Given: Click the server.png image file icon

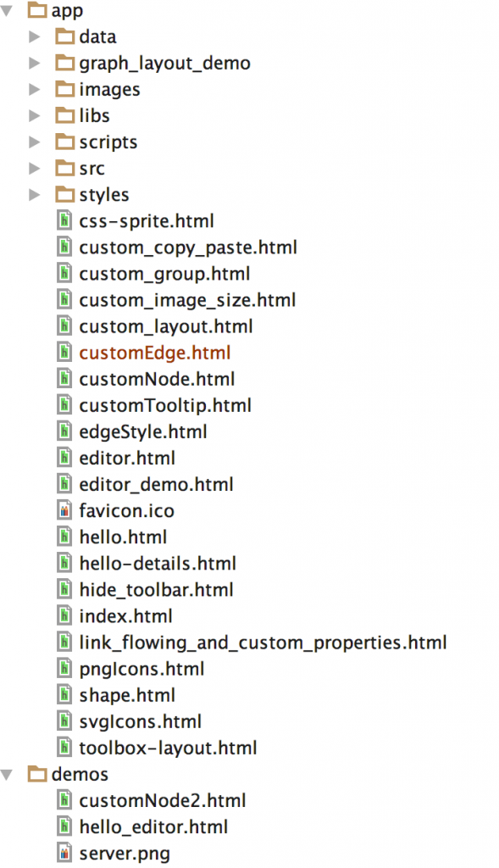Looking at the screenshot, I should pos(64,853).
